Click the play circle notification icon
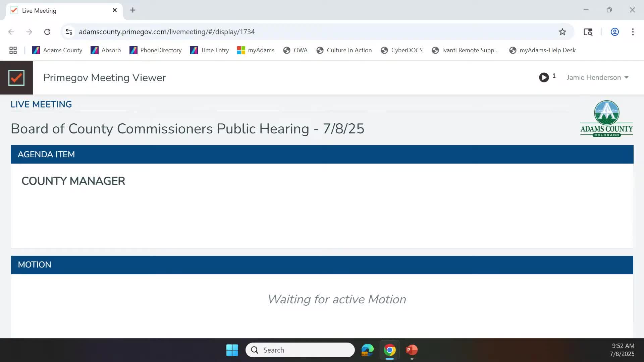Viewport: 644px width, 362px height. click(x=544, y=77)
